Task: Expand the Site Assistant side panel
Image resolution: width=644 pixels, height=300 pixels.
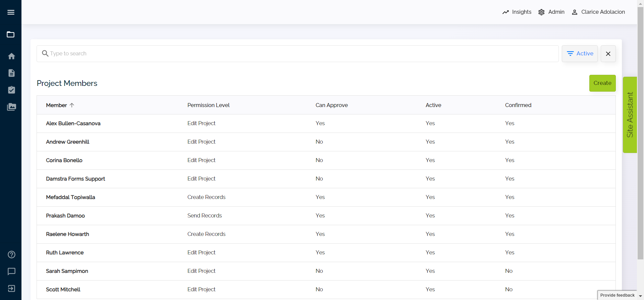Action: coord(630,115)
